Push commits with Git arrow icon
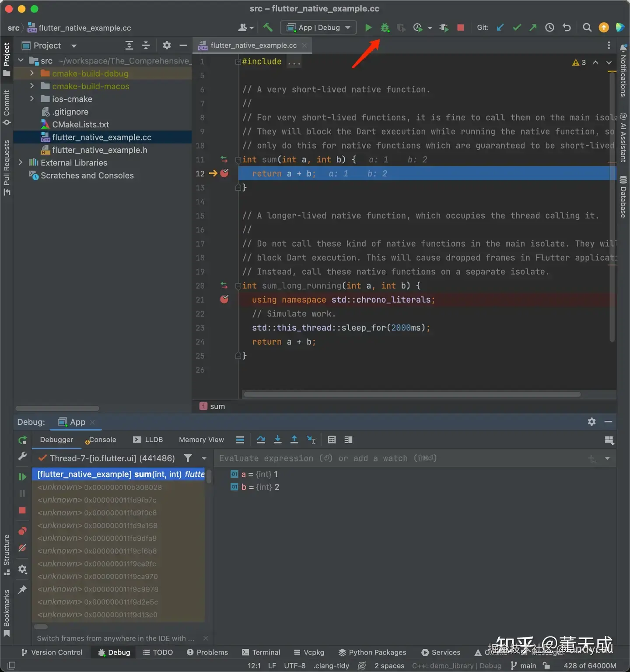This screenshot has height=672, width=630. (533, 28)
